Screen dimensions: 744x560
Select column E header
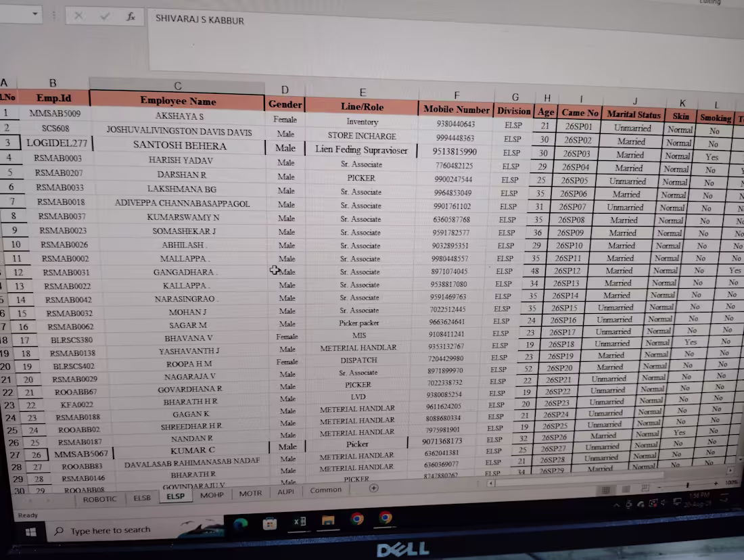pos(363,92)
